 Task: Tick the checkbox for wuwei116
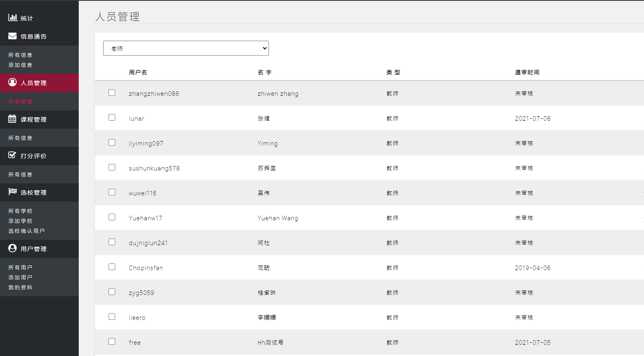point(112,192)
